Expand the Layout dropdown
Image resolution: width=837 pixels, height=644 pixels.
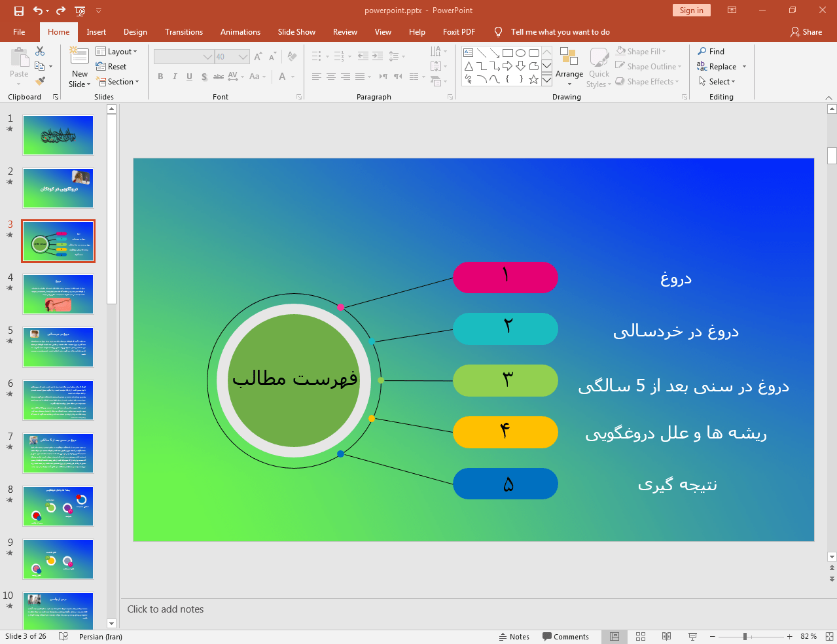point(116,52)
